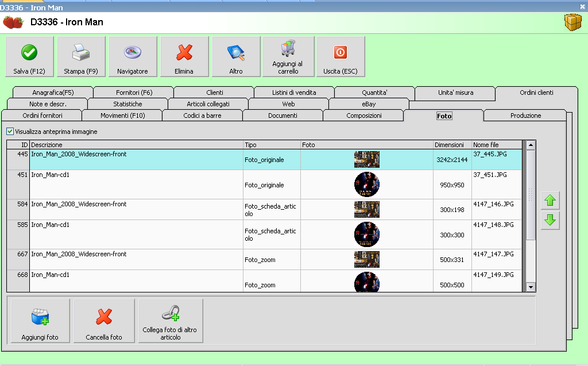Click row ID 668
This screenshot has width=588, height=366.
[22, 275]
